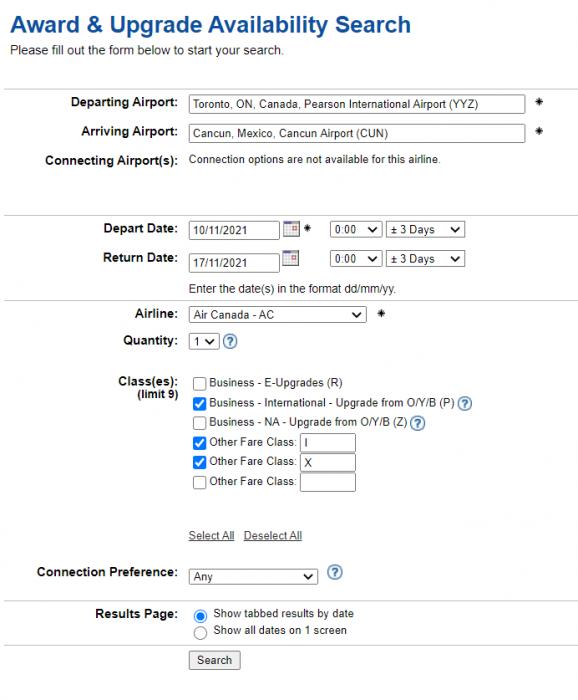Check Business NA Upgrade (Z) checkbox
578x700 pixels.
[x=200, y=423]
